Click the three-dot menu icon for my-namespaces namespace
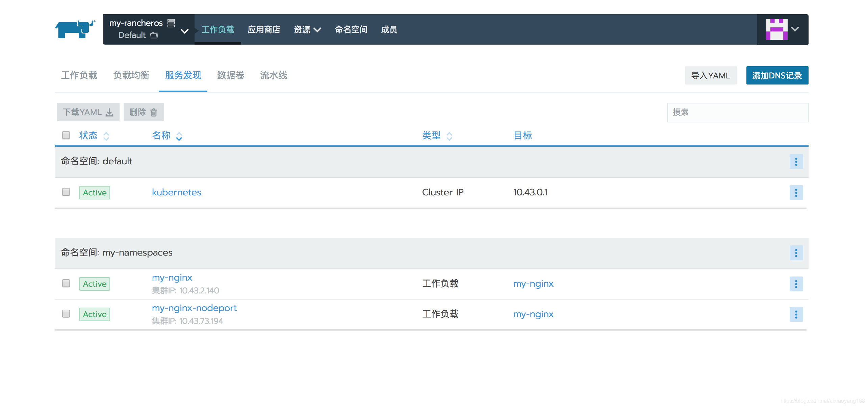Image resolution: width=868 pixels, height=407 pixels. [x=796, y=253]
